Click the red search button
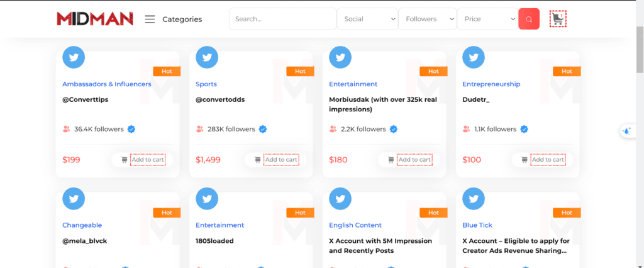Viewport: 644px width, 268px height. 529,19
